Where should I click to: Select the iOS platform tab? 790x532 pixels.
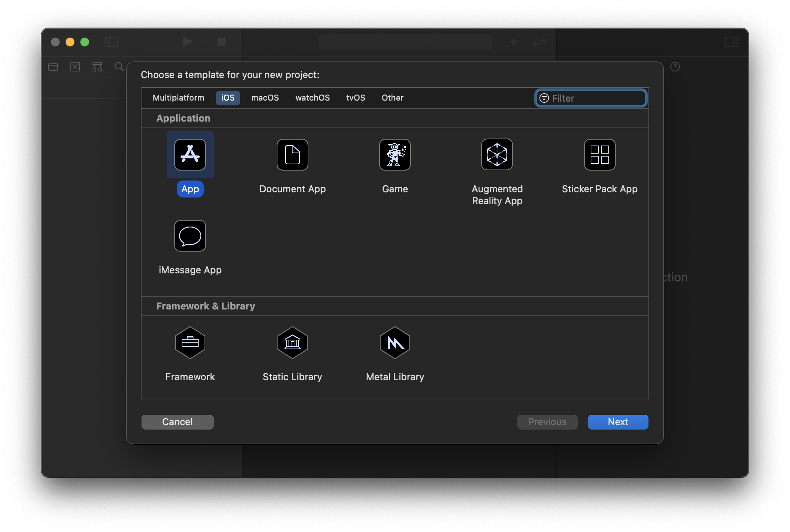[228, 98]
